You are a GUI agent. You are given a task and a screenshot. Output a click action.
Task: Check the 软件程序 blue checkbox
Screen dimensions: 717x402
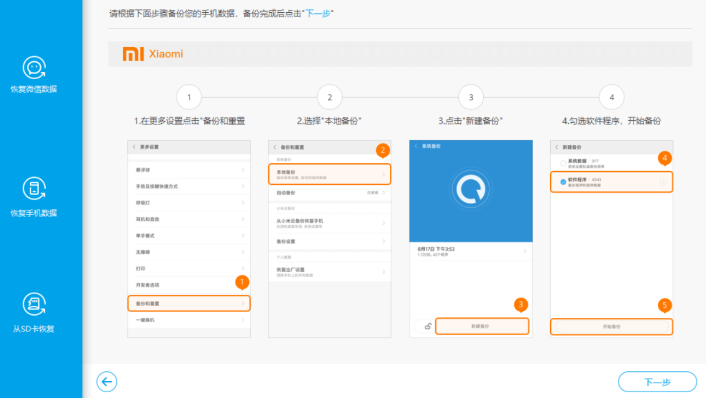[562, 182]
